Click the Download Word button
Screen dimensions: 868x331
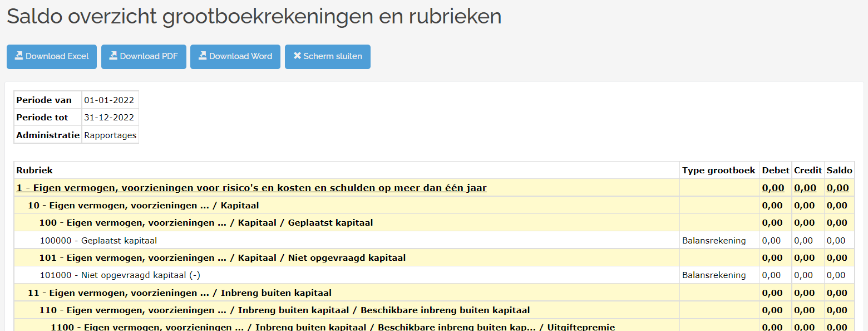235,56
